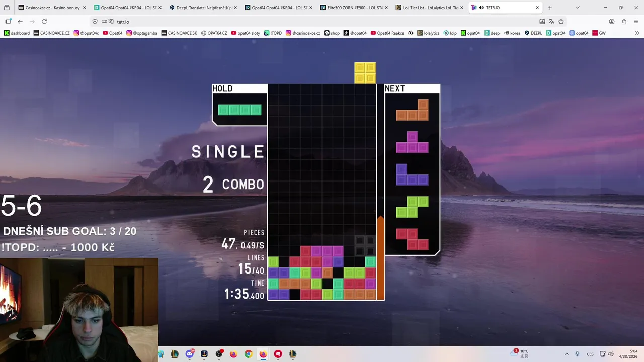The height and width of the screenshot is (362, 644).
Task: Click the green I-piece in the HOLD box
Action: tap(239, 110)
